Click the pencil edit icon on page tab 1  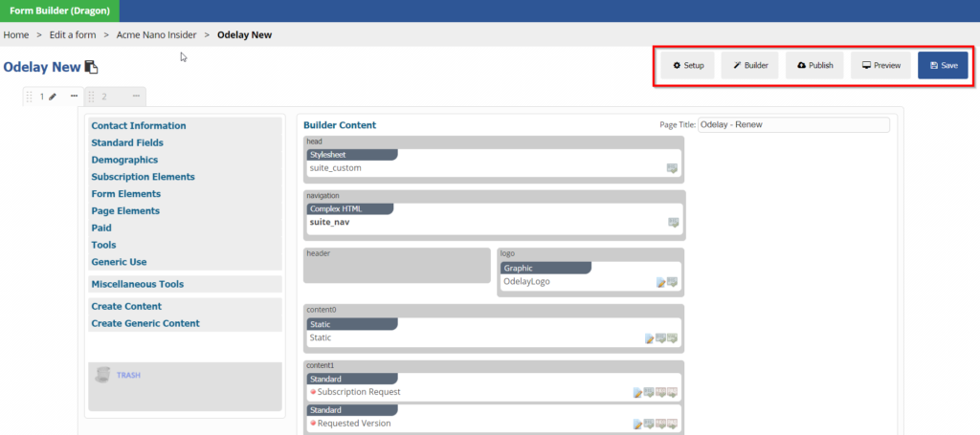(53, 97)
